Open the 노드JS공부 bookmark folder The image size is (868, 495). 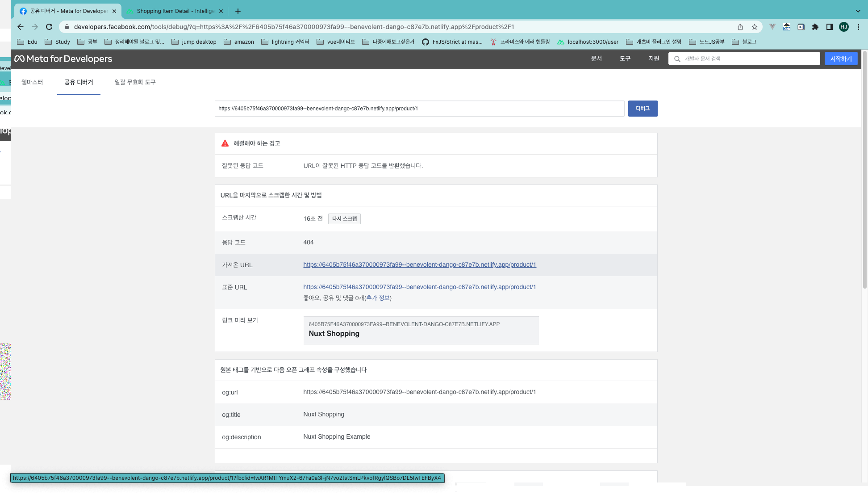707,42
